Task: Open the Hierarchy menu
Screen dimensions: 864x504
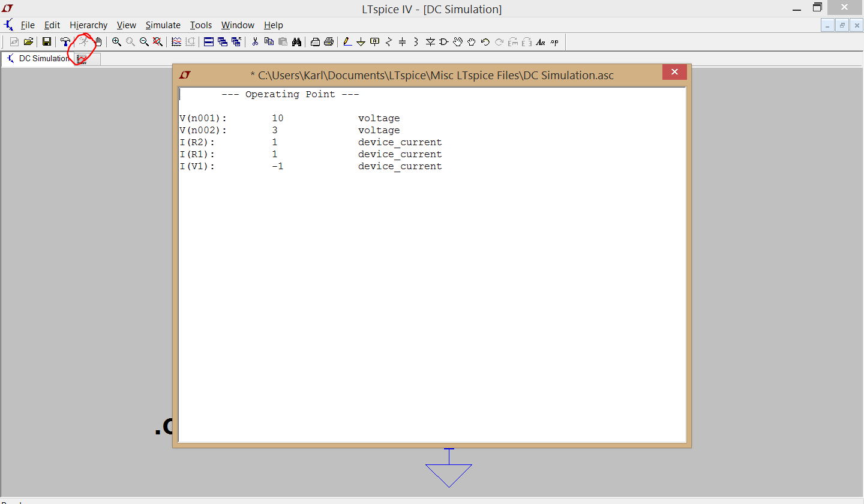Action: point(88,25)
